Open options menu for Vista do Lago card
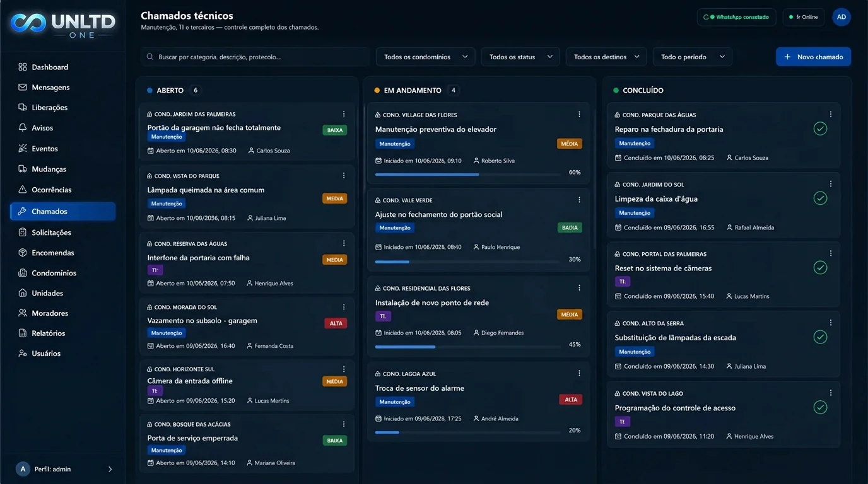This screenshot has height=484, width=868. point(830,393)
